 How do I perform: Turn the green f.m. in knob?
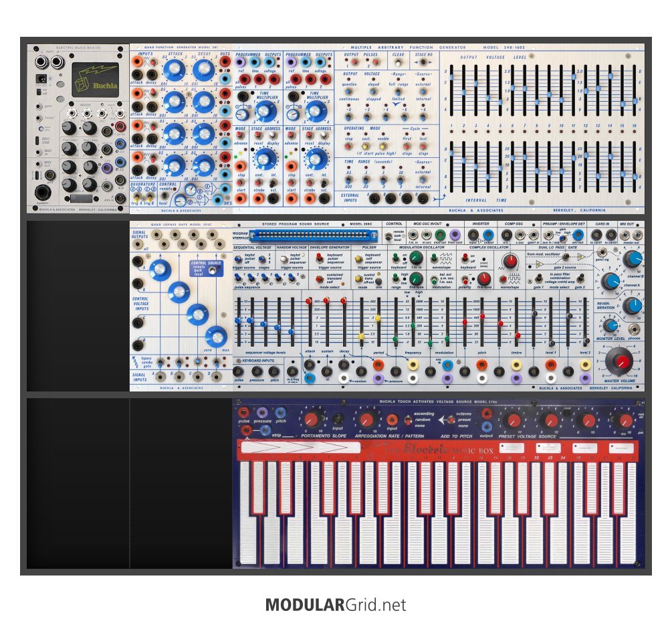pos(415,258)
